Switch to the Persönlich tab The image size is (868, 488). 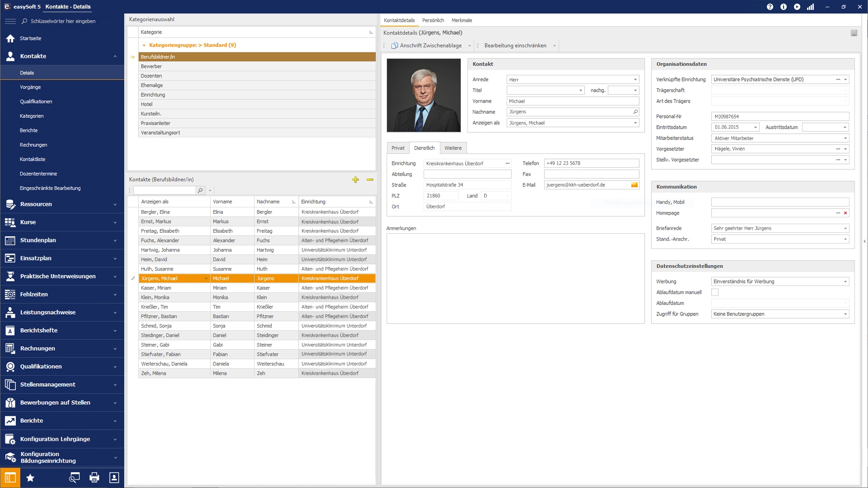point(433,20)
